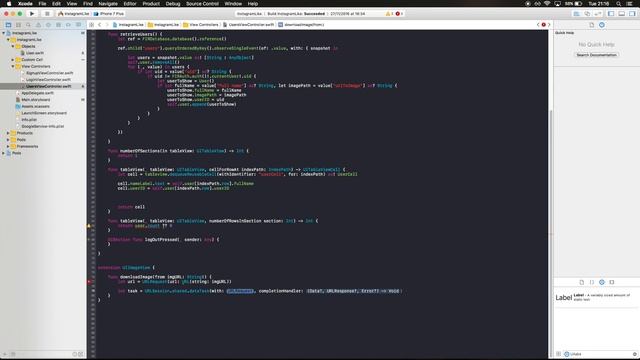Screen dimensions: 640x360
Task: Open the Edit menu
Action: coord(56,4)
